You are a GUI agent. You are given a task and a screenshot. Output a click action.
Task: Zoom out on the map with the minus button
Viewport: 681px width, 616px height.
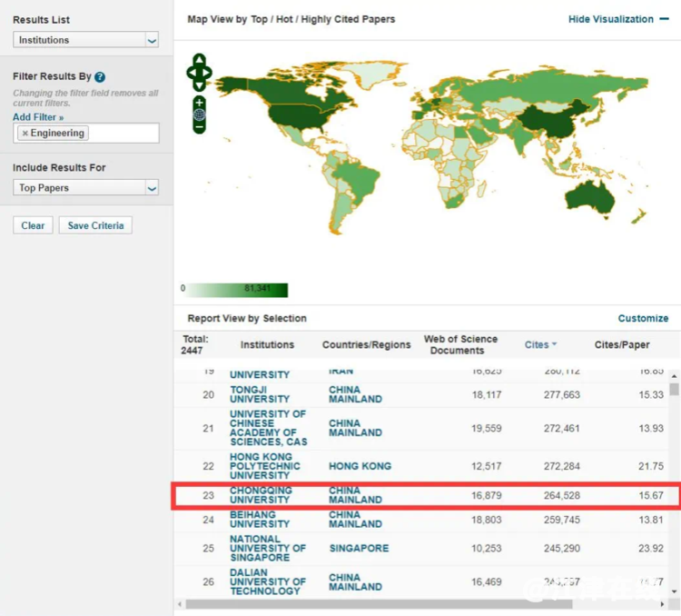[200, 127]
